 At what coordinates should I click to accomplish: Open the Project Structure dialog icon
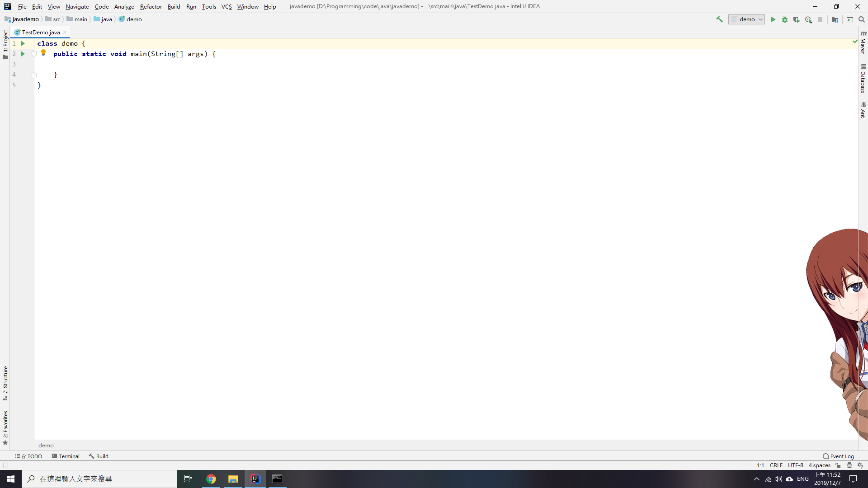tap(835, 19)
